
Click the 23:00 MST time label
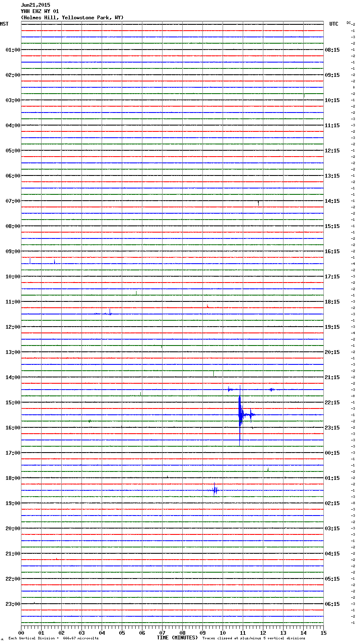[x=13, y=604]
